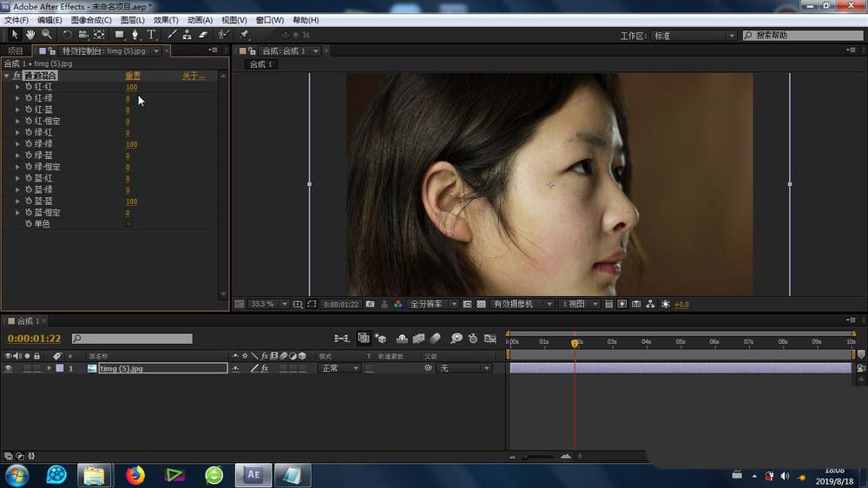This screenshot has height=488, width=868.
Task: Toggle region of interest icon
Action: pyautogui.click(x=467, y=304)
